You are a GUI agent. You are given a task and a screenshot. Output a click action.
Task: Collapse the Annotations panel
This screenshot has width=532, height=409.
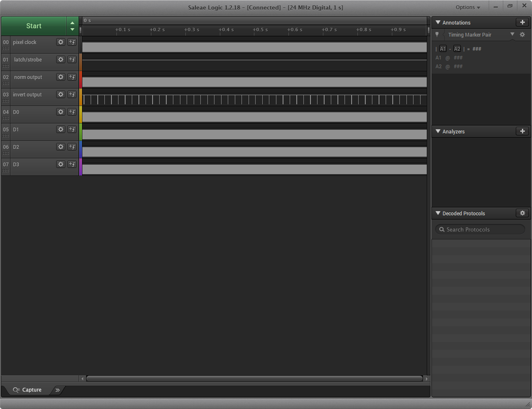point(438,22)
